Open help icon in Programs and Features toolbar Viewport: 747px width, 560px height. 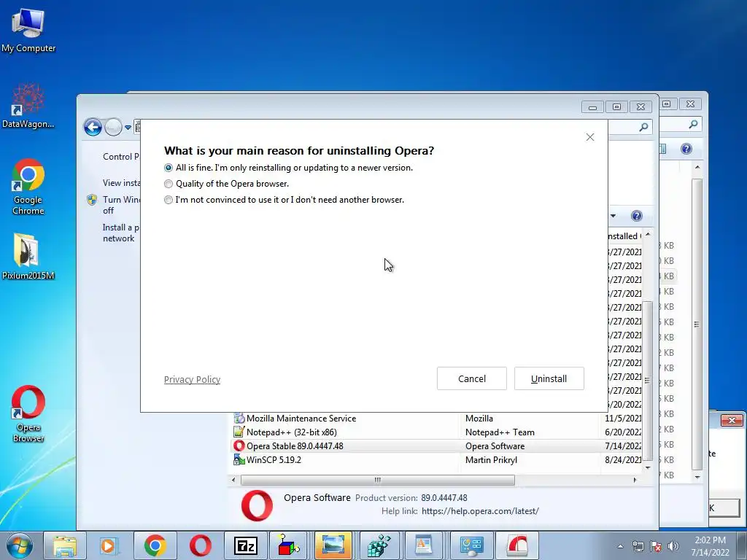[636, 216]
